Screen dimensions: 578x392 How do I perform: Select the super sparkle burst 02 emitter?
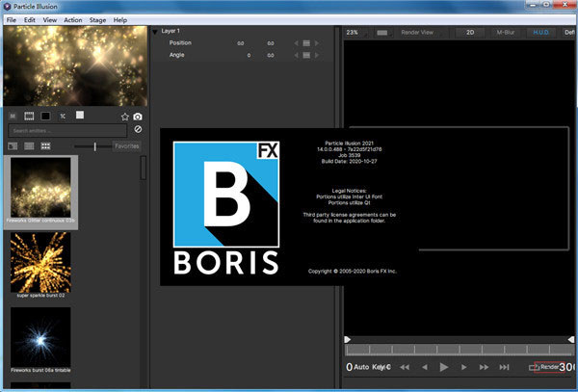click(40, 263)
